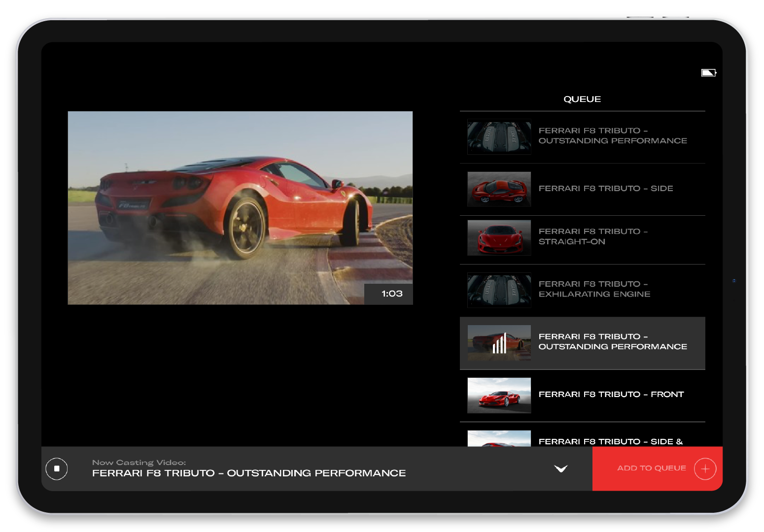Screen dimensions: 764x532
Task: Open first queue title 'Ferrari F8 Tributo – Outstanding Performance'
Action: 612,135
